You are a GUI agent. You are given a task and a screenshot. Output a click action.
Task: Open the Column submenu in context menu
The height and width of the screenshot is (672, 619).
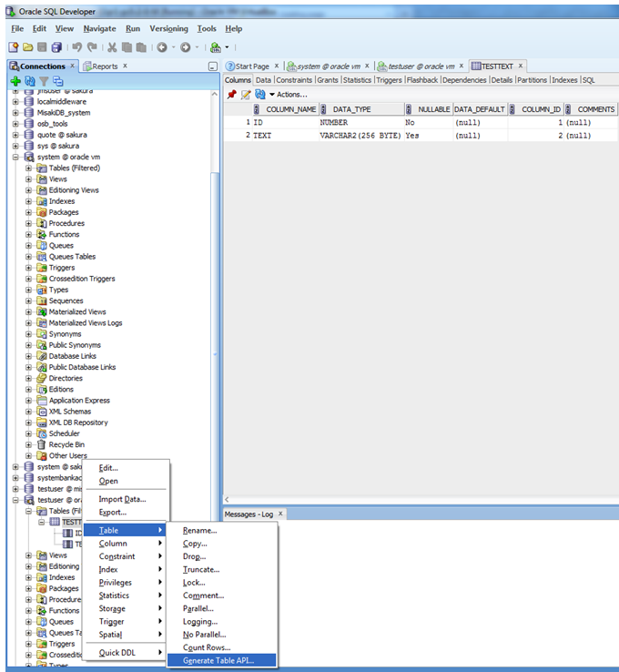pos(125,544)
